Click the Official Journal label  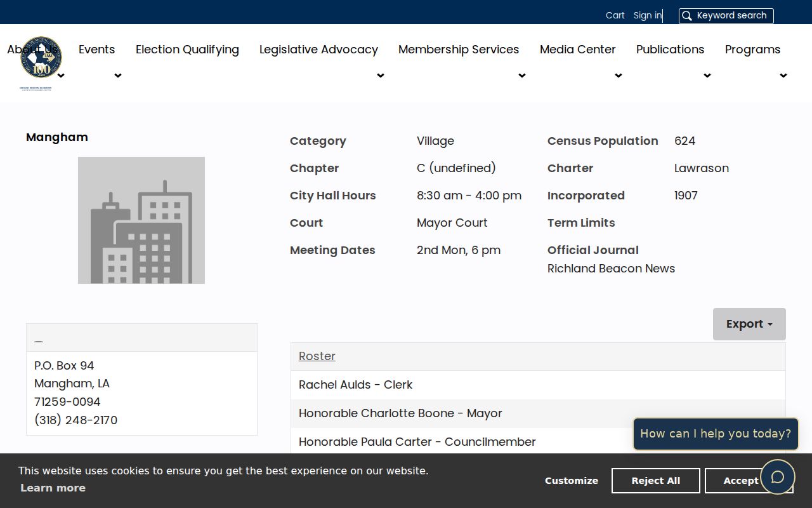[593, 250]
